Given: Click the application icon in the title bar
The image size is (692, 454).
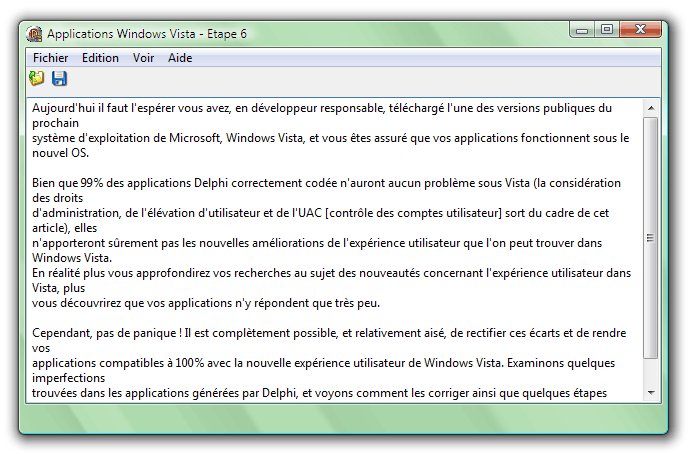Looking at the screenshot, I should [34, 34].
